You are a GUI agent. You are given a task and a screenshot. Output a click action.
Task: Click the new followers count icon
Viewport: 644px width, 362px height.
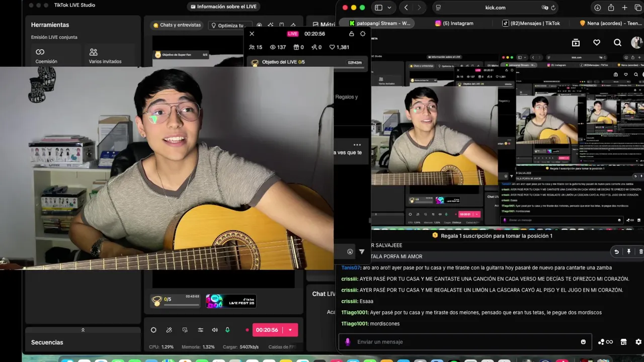click(x=316, y=47)
